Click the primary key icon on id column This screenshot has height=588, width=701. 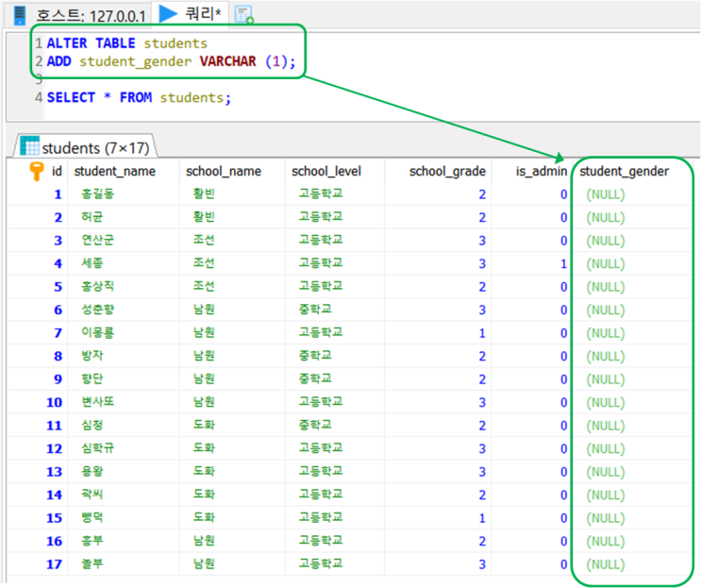coord(37,171)
